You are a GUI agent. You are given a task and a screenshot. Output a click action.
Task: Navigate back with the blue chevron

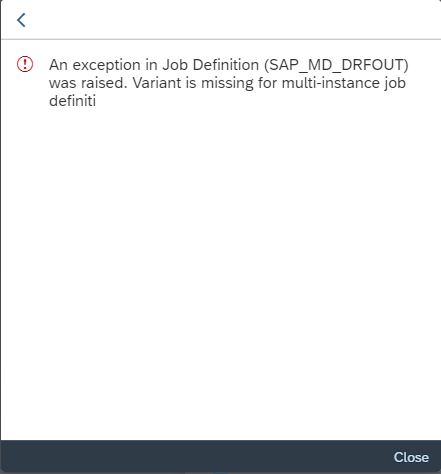(x=21, y=20)
